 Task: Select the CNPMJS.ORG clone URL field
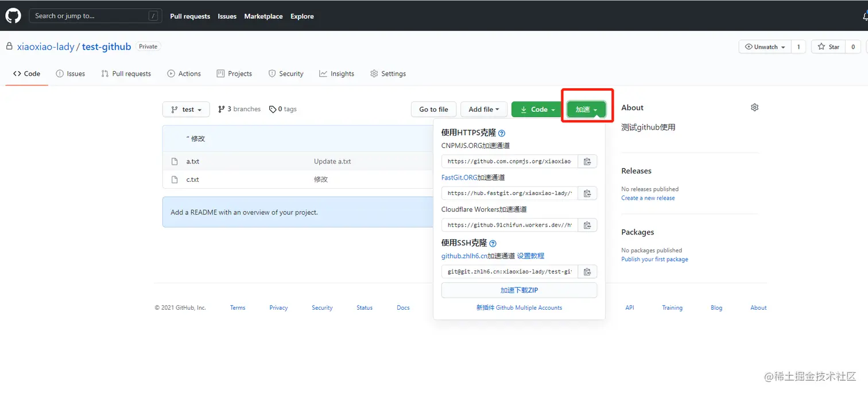pos(510,162)
